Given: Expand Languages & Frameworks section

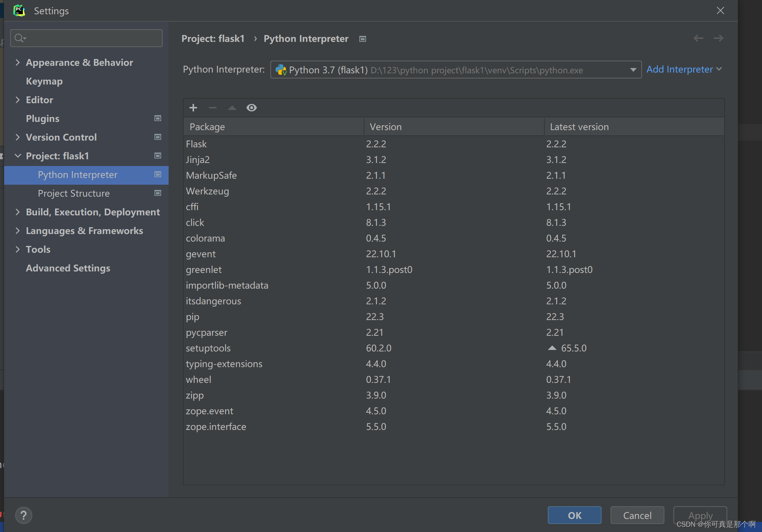Looking at the screenshot, I should click(x=17, y=230).
